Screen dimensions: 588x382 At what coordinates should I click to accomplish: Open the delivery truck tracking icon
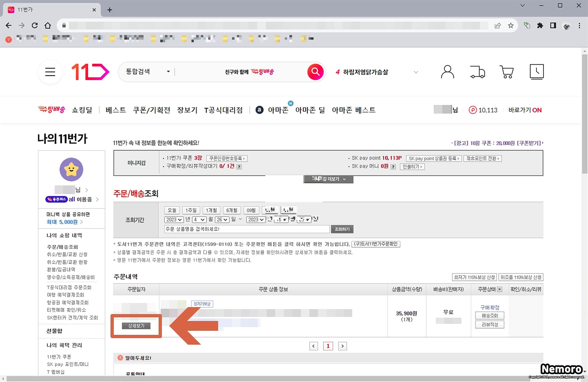click(477, 72)
